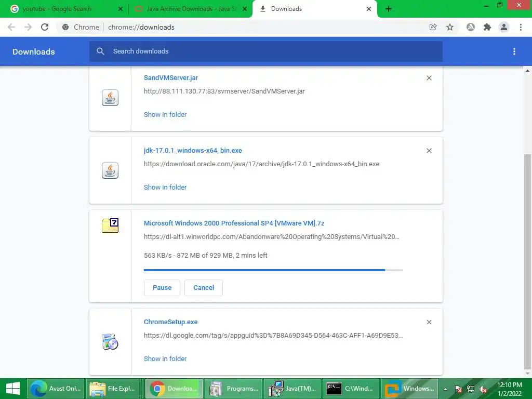Close the Downloads tab

tap(369, 9)
